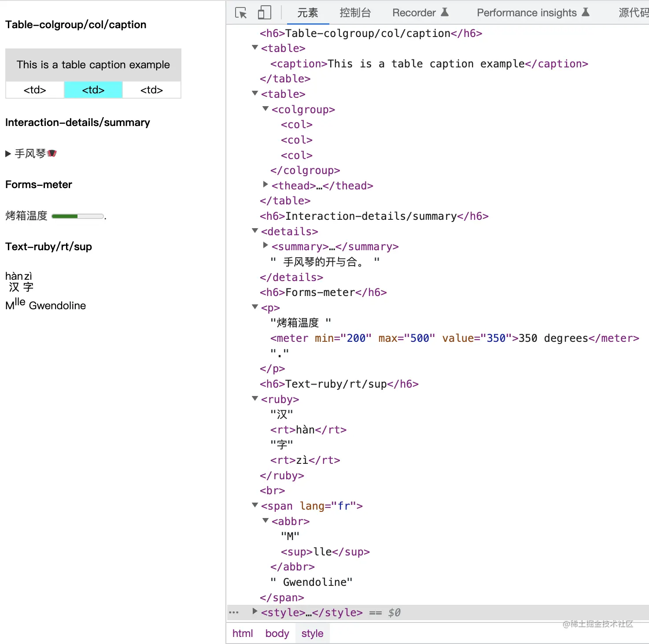The image size is (649, 644).
Task: Select the caption element line in DOM
Action: click(429, 64)
